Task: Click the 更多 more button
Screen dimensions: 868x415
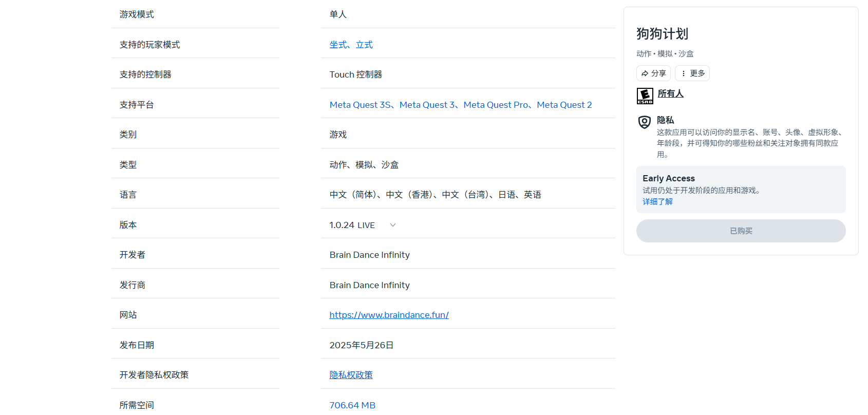Action: tap(692, 73)
